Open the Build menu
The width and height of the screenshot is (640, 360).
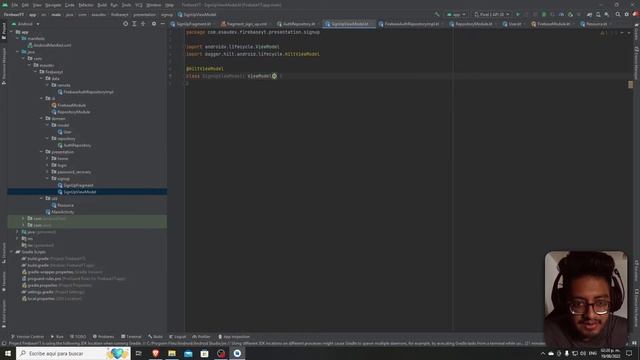pos(102,5)
